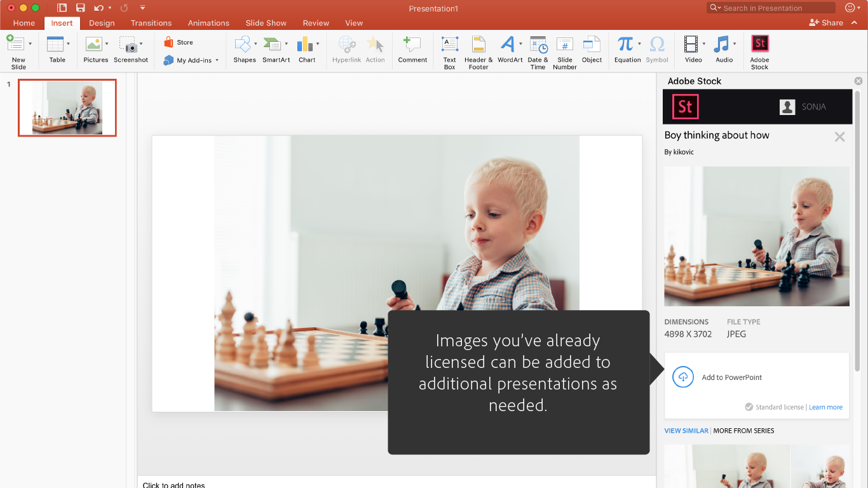868x488 pixels.
Task: Add a Comment to the slide
Action: pos(412,44)
